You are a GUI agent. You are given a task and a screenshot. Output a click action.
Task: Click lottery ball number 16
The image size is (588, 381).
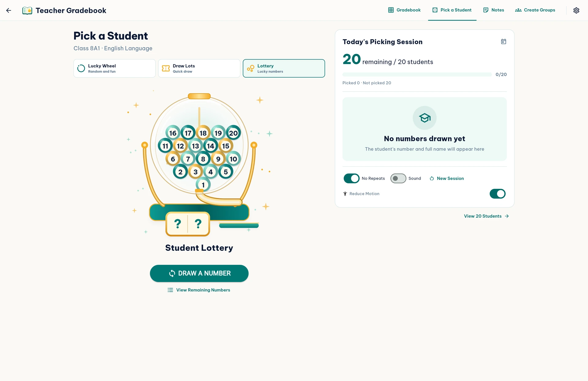(x=173, y=133)
